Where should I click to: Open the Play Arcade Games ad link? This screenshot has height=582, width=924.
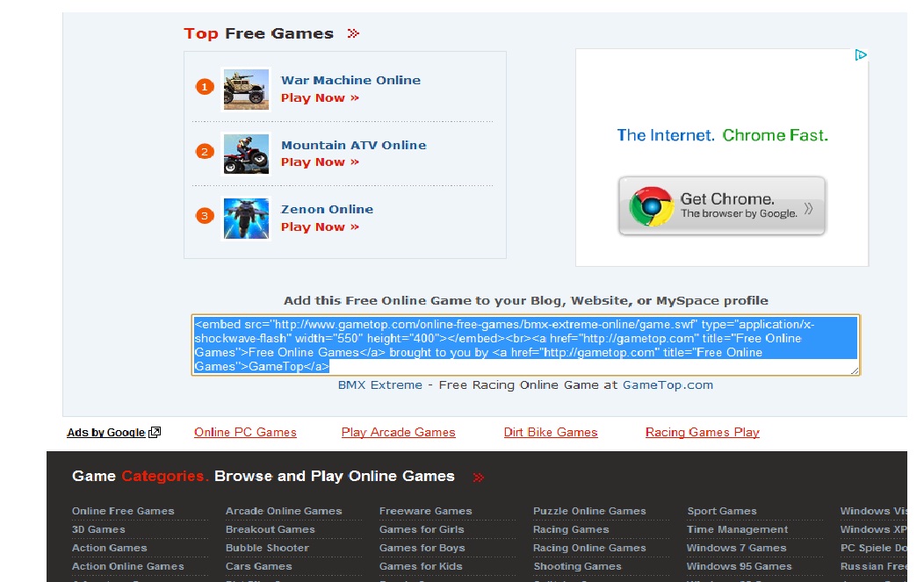coord(399,433)
